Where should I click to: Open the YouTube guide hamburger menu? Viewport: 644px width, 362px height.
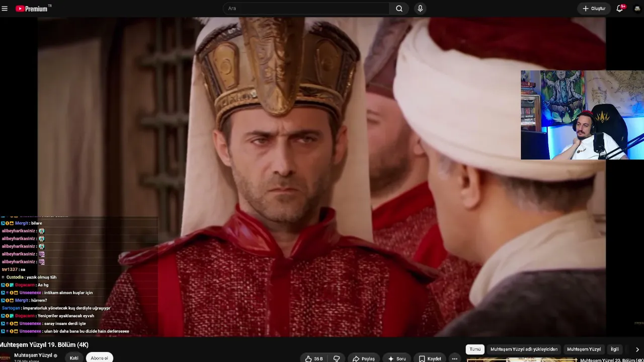click(x=5, y=9)
